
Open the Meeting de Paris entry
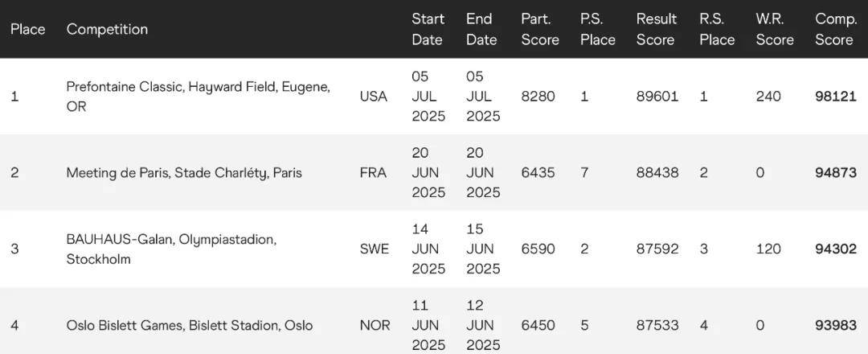[x=184, y=173]
